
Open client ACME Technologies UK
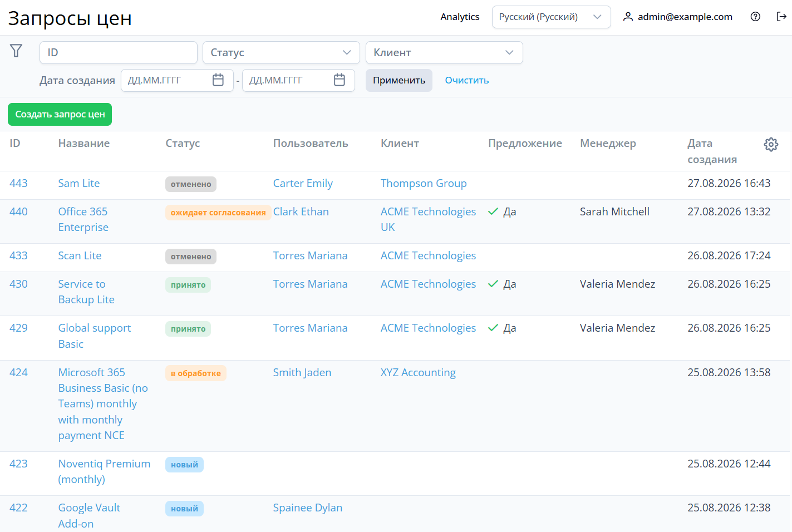[x=428, y=219]
